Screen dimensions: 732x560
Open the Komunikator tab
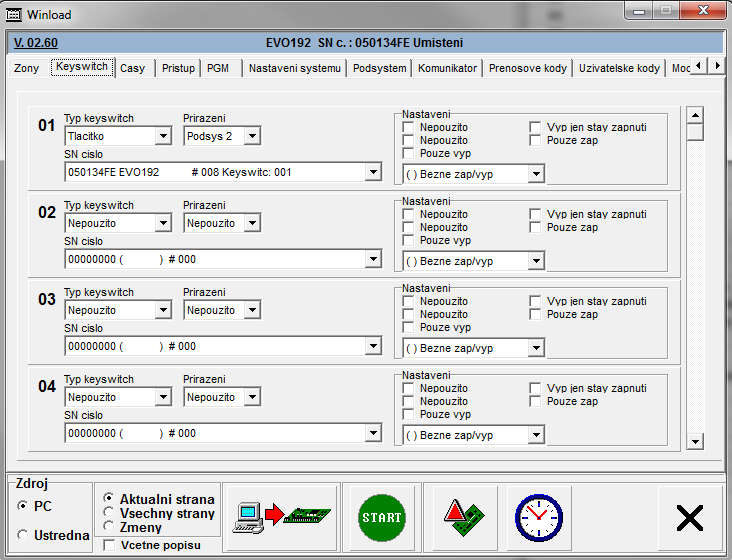click(x=447, y=69)
